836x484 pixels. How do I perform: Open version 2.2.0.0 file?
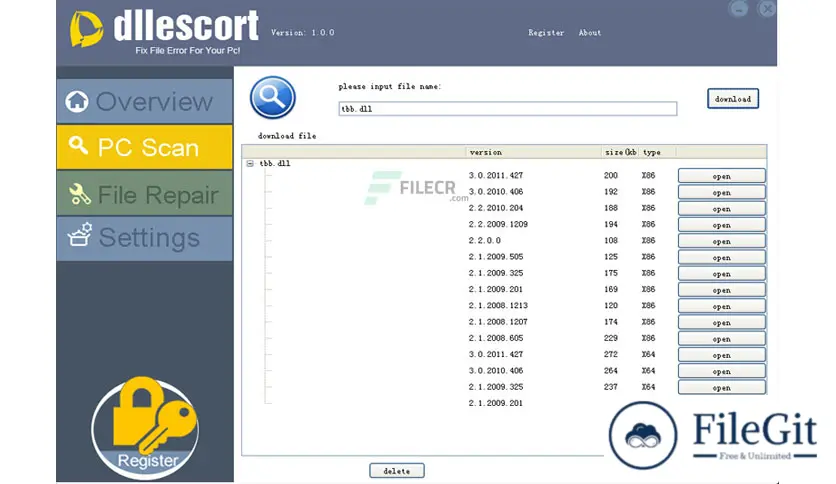721,241
